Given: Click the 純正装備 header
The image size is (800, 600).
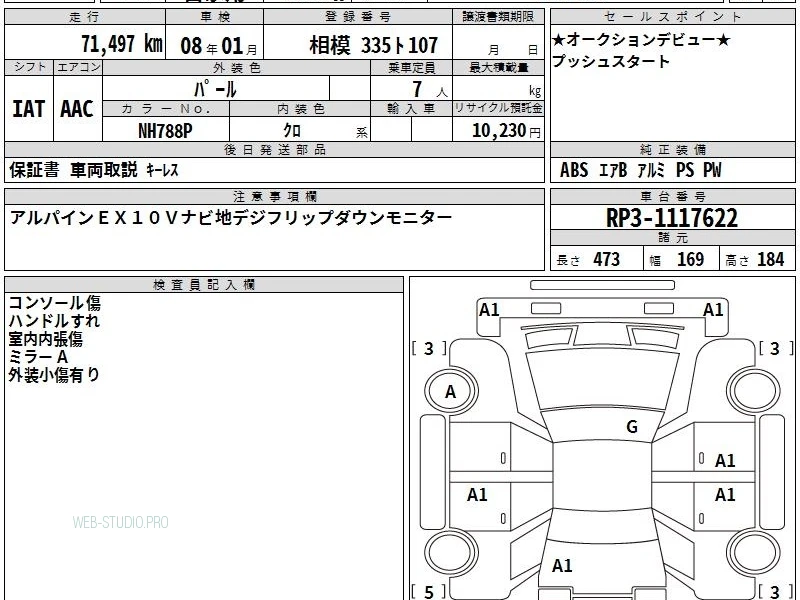Looking at the screenshot, I should coord(672,149).
